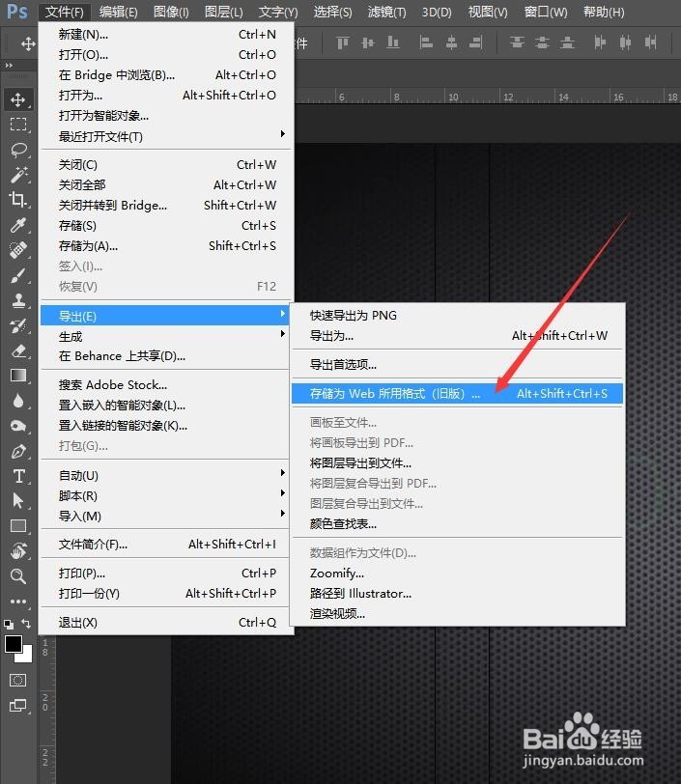The image size is (681, 784).
Task: Choose 新建(N)... in File menu
Action: coord(165,35)
